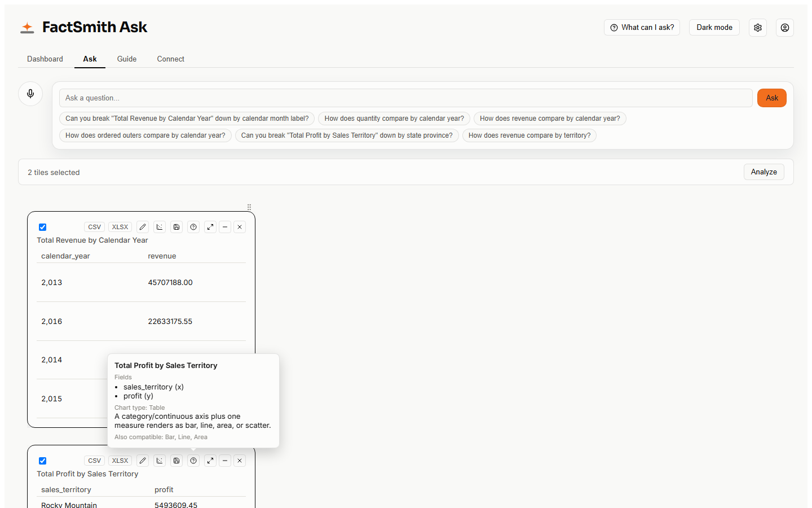
Task: Click the FactSmith Ask star logo
Action: click(x=27, y=27)
